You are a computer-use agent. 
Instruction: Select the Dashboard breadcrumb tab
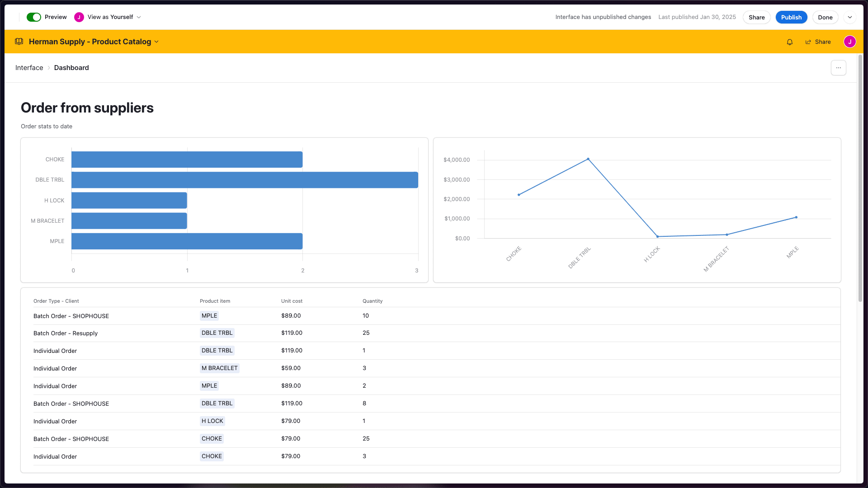tap(71, 68)
